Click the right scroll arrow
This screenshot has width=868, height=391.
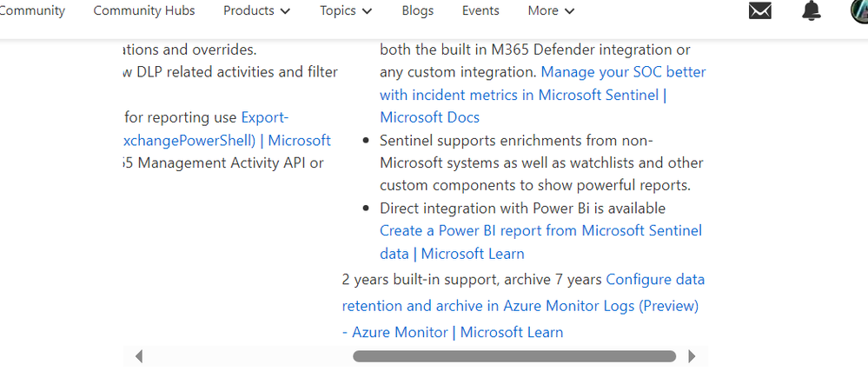click(x=692, y=356)
